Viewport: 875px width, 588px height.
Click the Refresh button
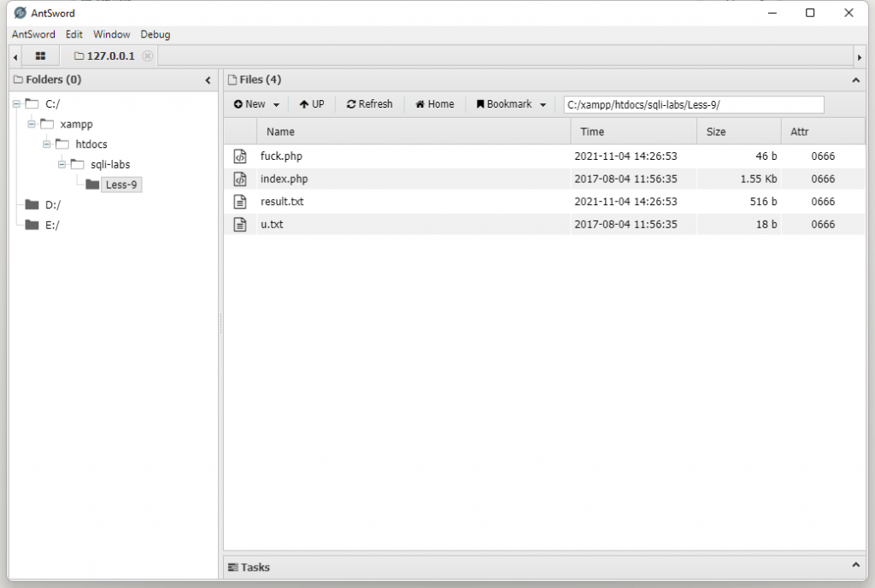tap(369, 104)
